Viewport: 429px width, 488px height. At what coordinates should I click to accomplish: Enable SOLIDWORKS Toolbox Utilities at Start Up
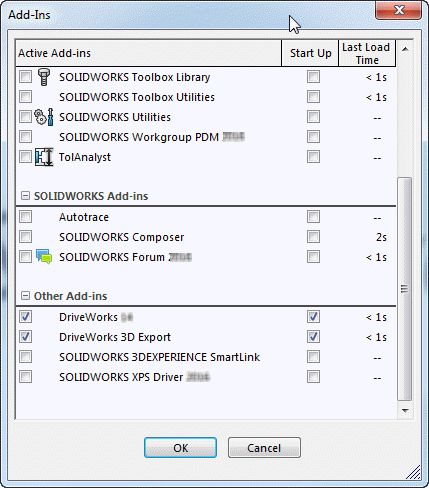click(313, 97)
